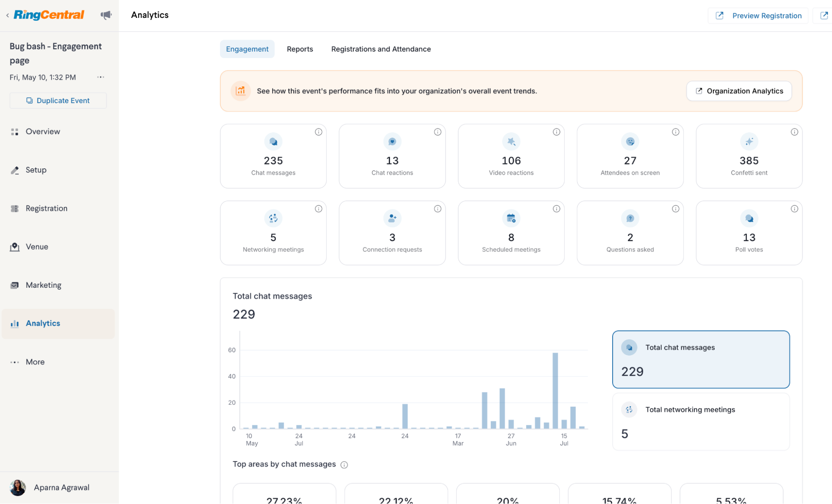Open Organization Analytics
The height and width of the screenshot is (504, 832).
click(x=739, y=91)
